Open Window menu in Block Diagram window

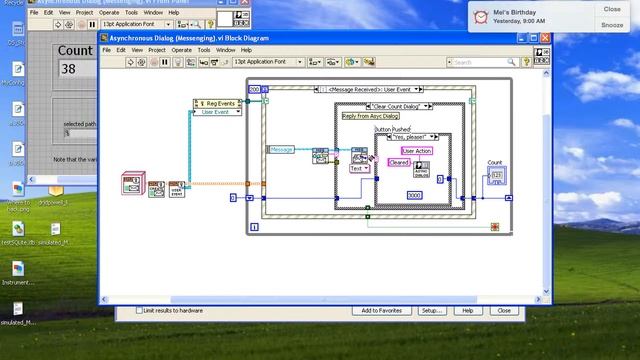click(225, 50)
